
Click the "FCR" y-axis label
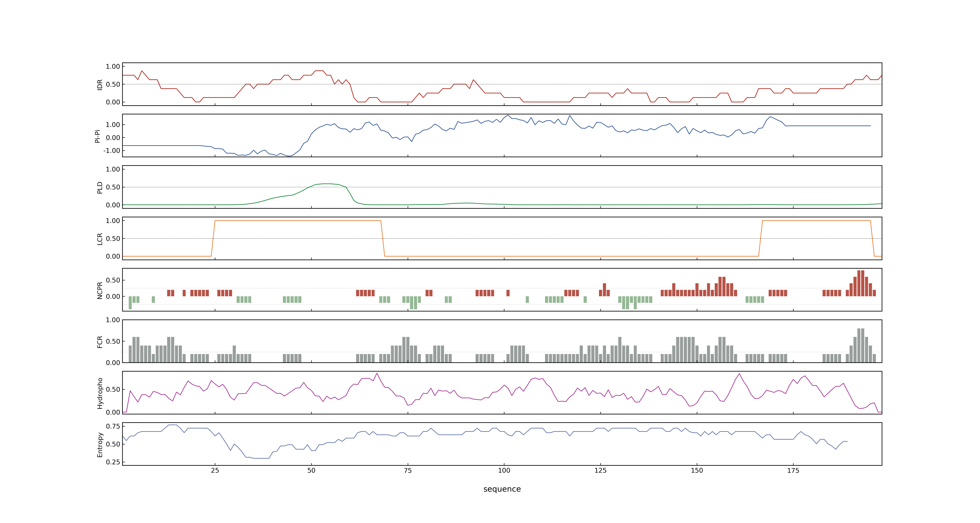pos(100,341)
